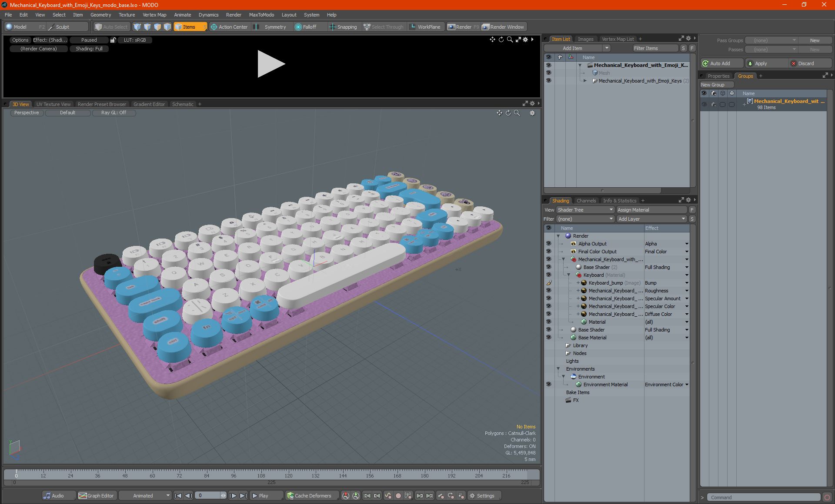Open the Geometry menu
The width and height of the screenshot is (835, 504).
click(x=100, y=15)
